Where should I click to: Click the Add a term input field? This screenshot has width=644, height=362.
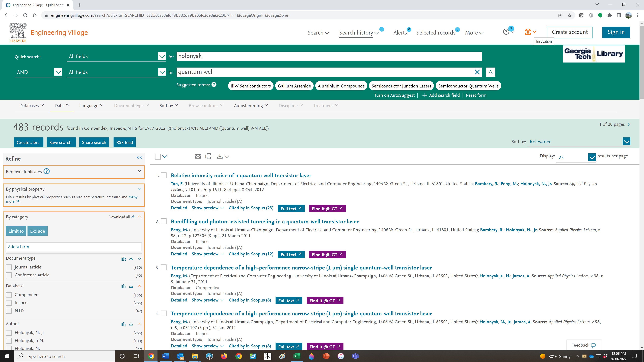[x=73, y=247]
